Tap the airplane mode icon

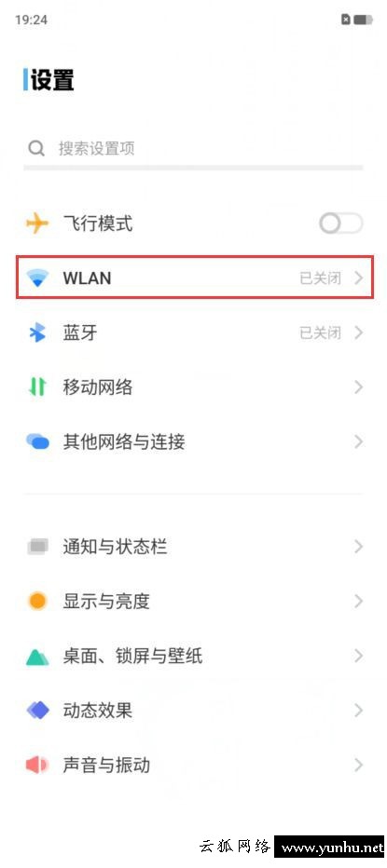pyautogui.click(x=37, y=224)
